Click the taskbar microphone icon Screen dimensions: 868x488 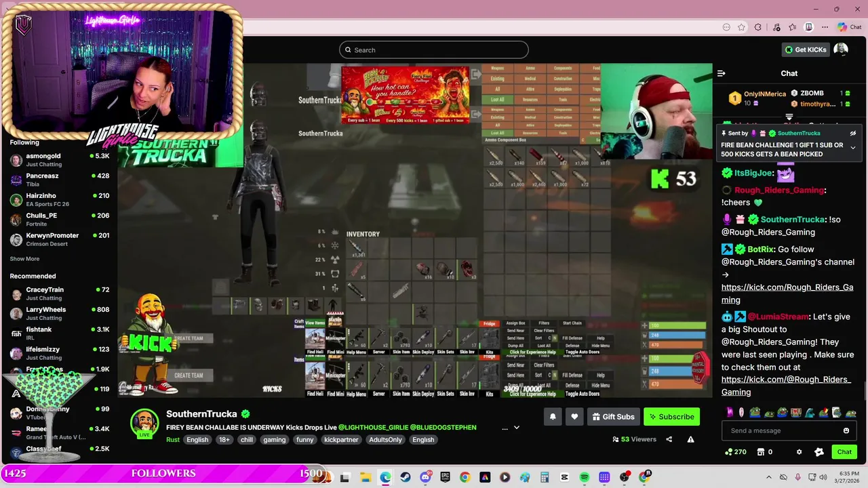(798, 477)
